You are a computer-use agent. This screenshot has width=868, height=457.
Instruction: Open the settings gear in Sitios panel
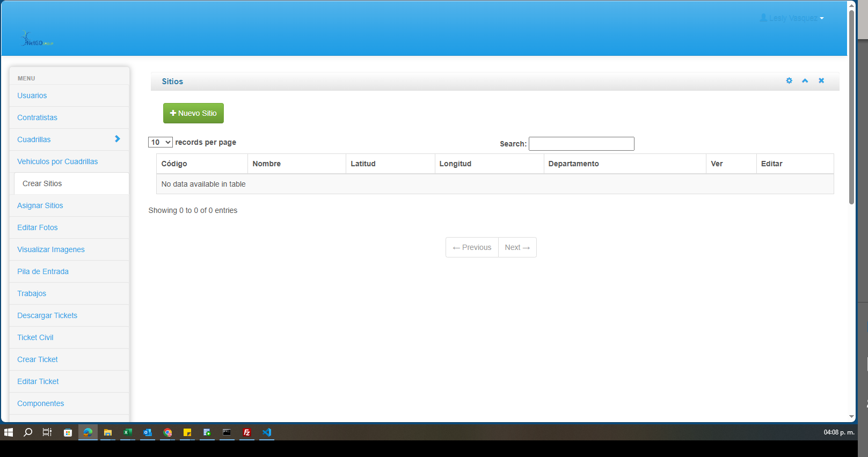tap(789, 81)
